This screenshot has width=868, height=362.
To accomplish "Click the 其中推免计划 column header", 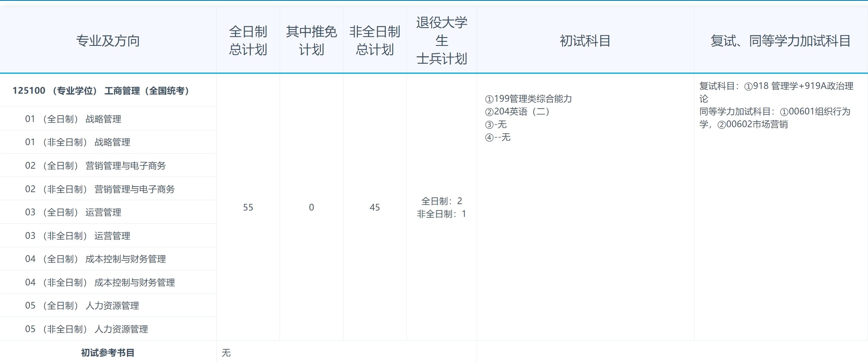I will (x=311, y=41).
